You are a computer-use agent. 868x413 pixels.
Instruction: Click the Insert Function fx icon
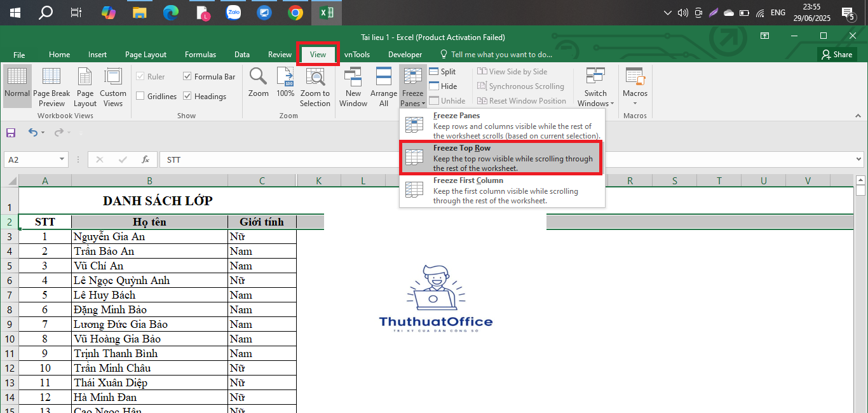[x=146, y=159]
